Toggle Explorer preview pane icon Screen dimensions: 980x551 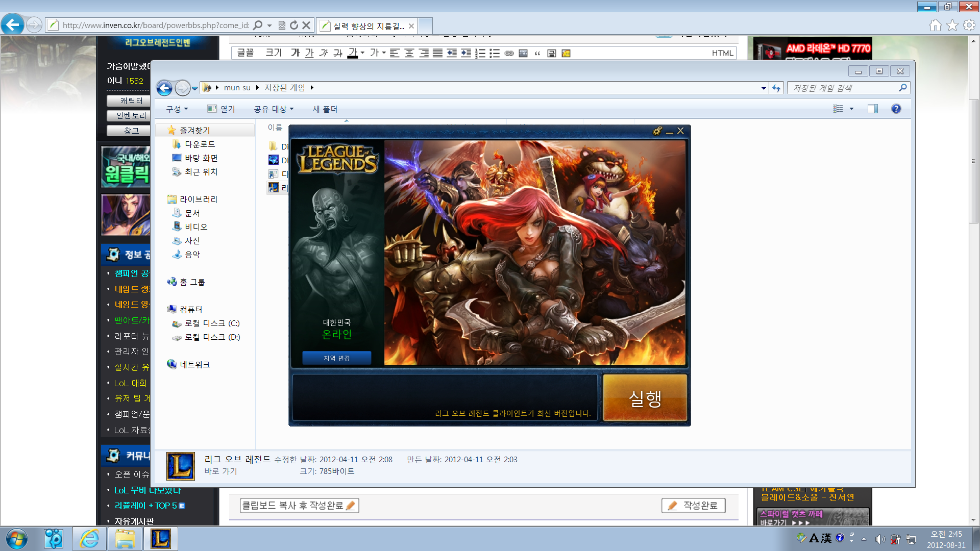point(872,109)
